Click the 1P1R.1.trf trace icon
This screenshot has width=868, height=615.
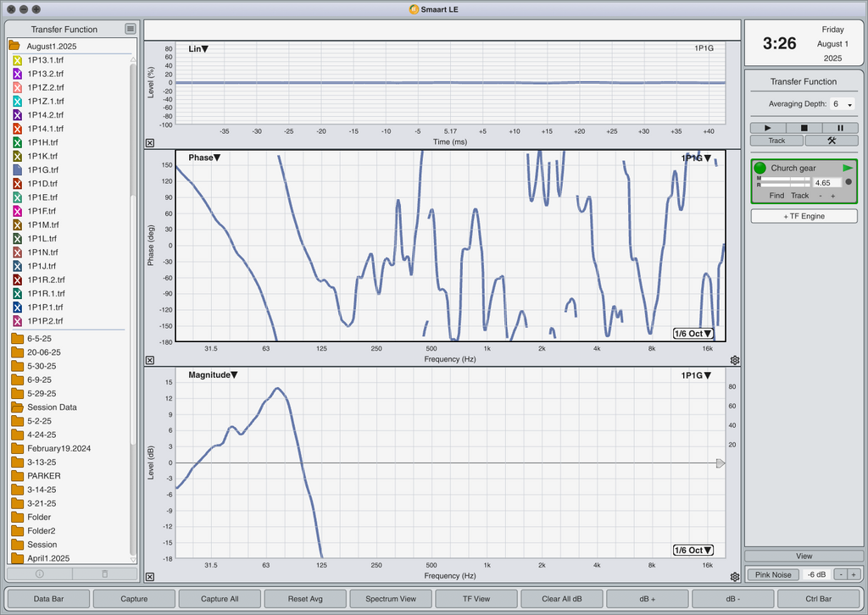point(17,294)
